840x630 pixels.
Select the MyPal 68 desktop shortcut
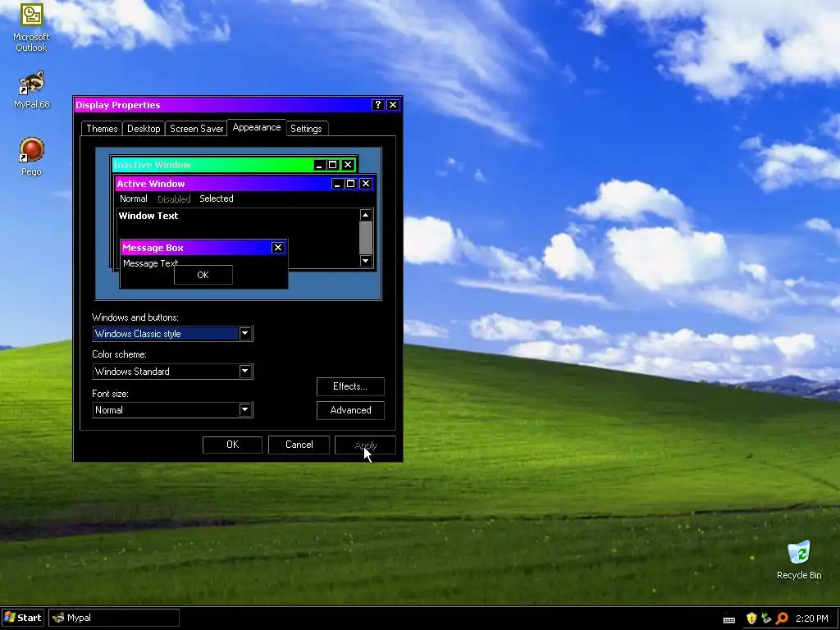[x=31, y=90]
